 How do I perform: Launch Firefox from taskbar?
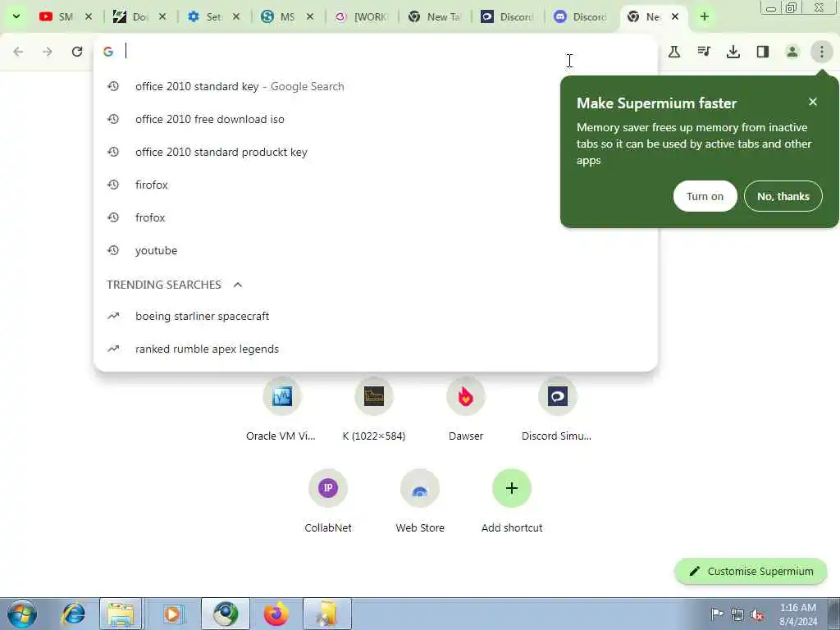(x=276, y=614)
